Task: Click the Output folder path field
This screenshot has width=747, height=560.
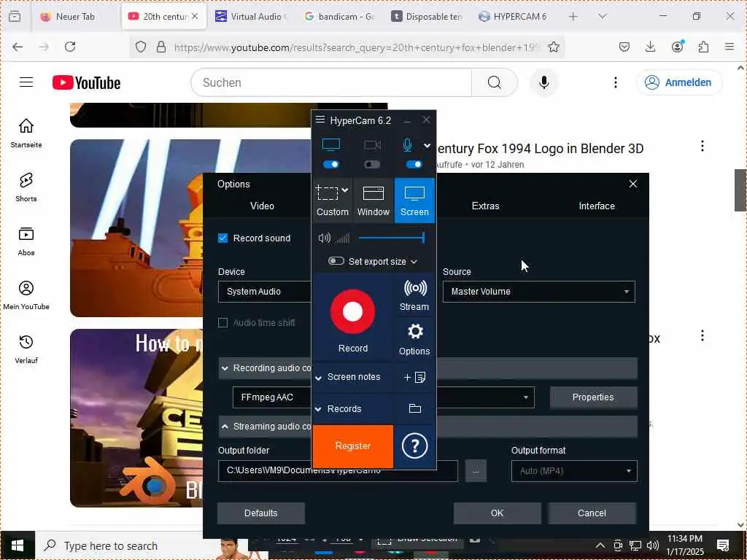Action: coord(338,471)
